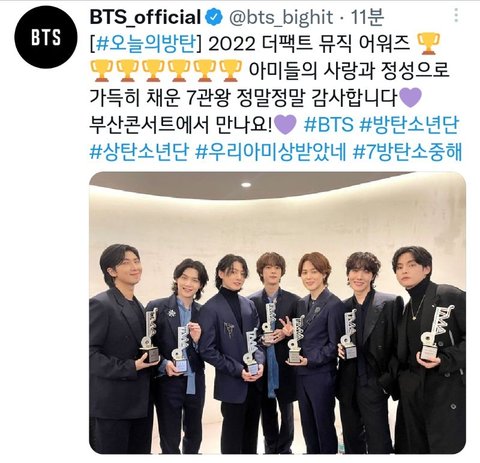Open the 11분 tweet timestamp

tap(367, 17)
